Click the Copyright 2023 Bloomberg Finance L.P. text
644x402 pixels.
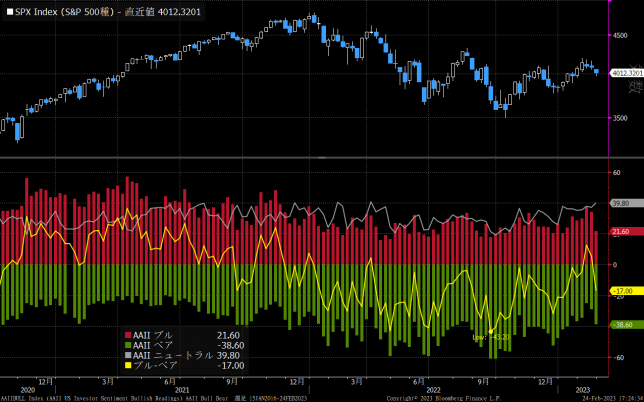[x=444, y=399]
